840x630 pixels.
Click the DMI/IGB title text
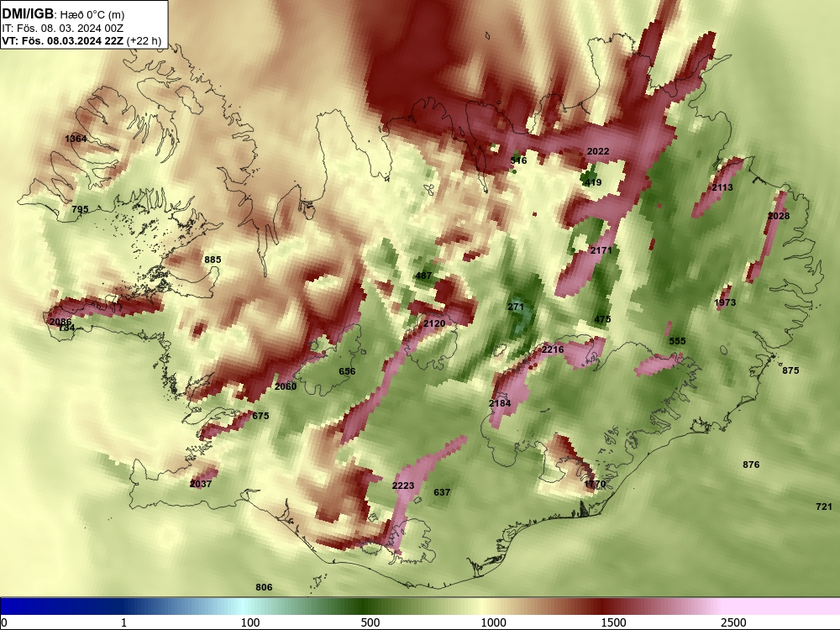tap(28, 14)
